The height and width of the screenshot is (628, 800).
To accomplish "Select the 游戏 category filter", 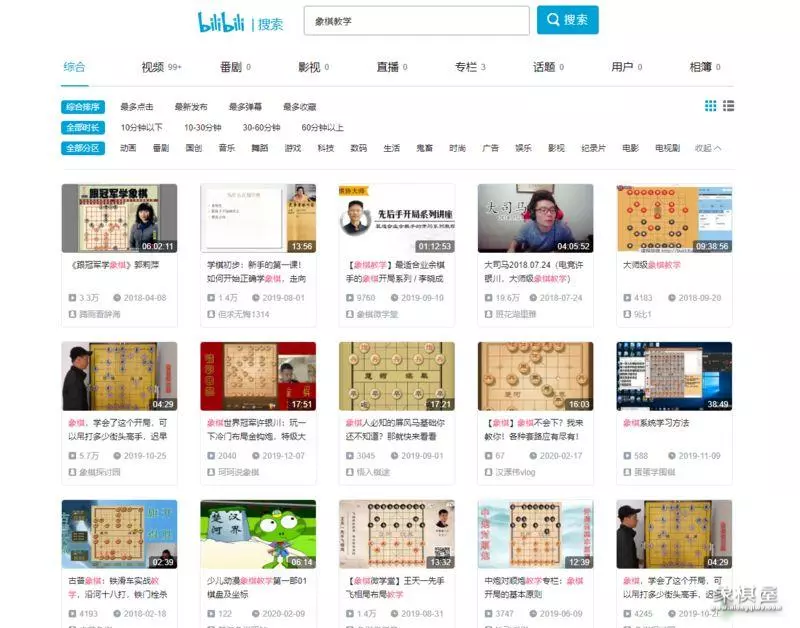I will 292,148.
